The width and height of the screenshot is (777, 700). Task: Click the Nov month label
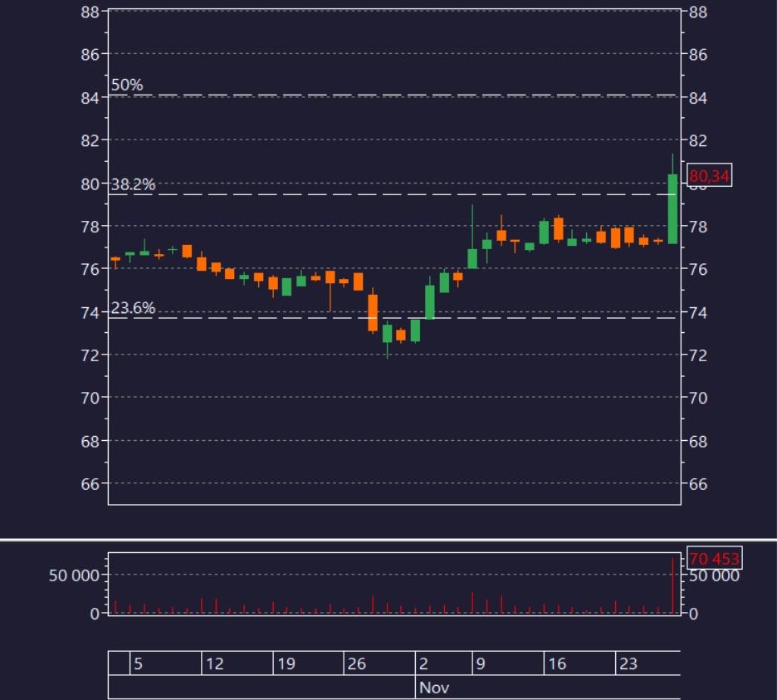pyautogui.click(x=434, y=687)
